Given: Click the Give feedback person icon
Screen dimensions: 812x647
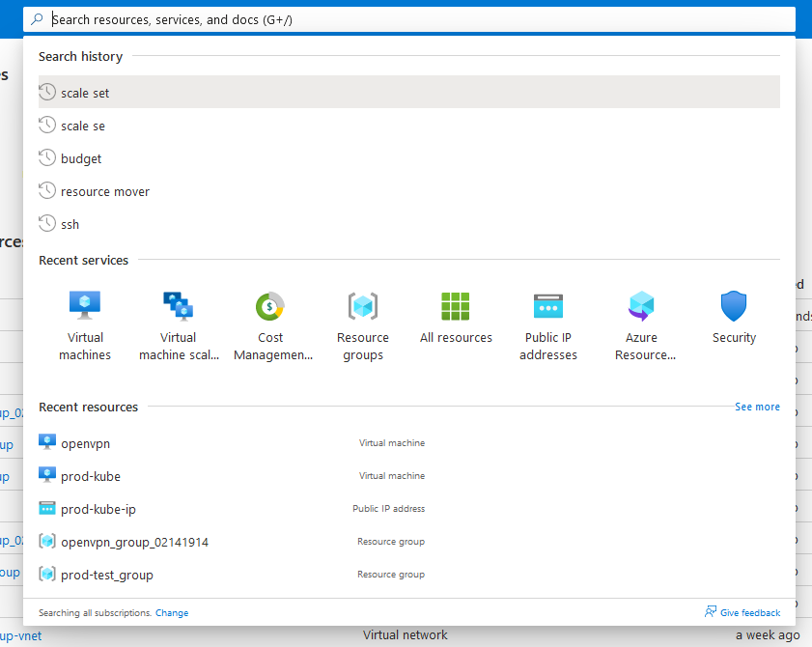Looking at the screenshot, I should (x=711, y=612).
